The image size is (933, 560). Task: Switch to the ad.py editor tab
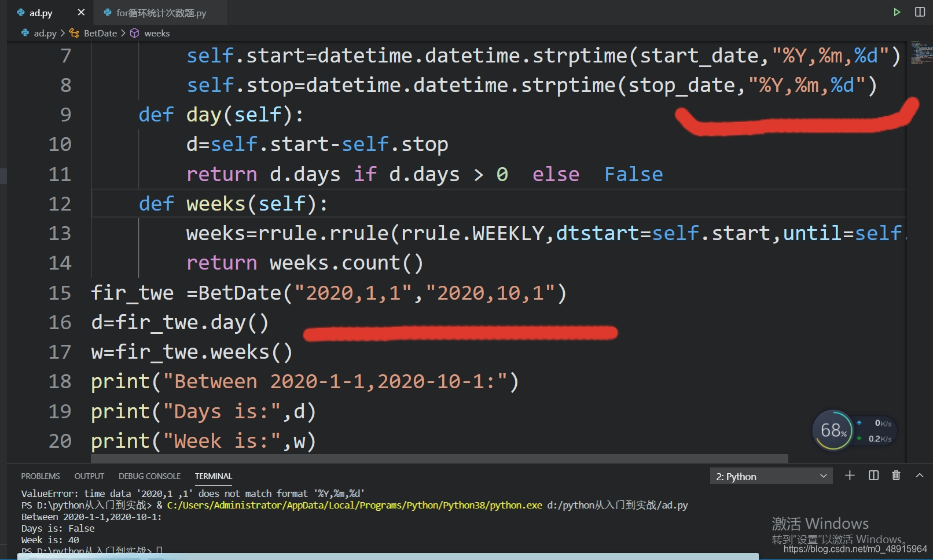pyautogui.click(x=41, y=13)
